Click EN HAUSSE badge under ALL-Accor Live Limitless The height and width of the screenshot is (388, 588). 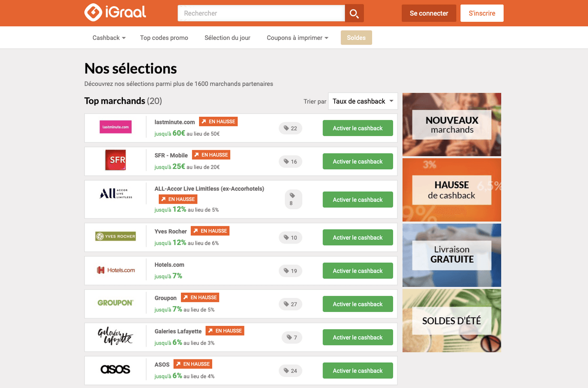(x=178, y=199)
